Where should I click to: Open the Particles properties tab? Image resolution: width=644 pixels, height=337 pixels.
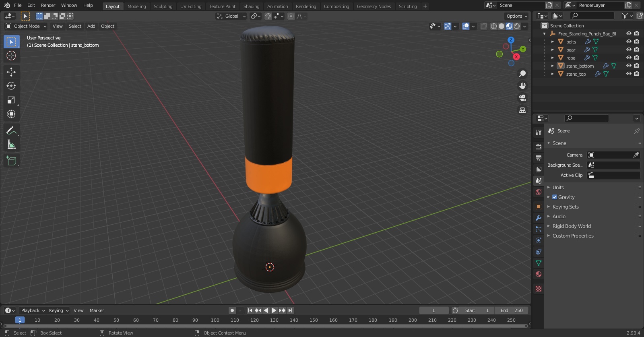539,229
